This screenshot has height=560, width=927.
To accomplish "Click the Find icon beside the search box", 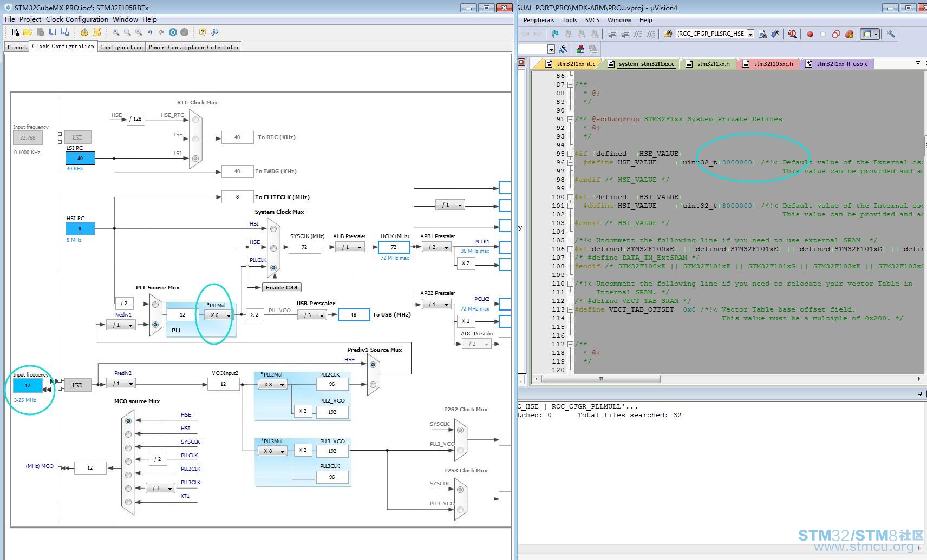I will point(762,34).
